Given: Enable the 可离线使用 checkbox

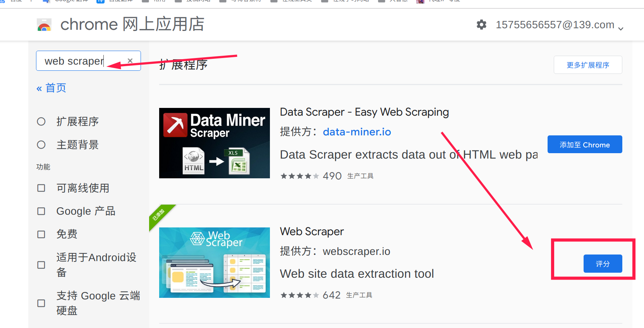Looking at the screenshot, I should 41,188.
